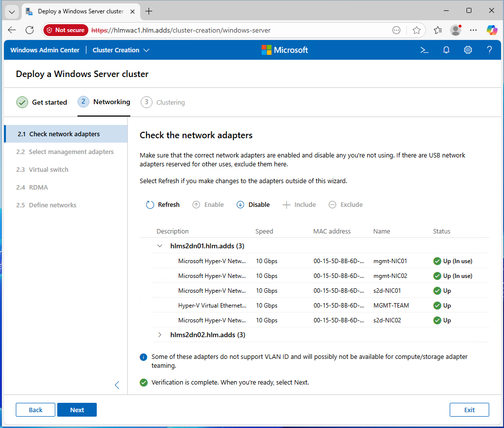Refresh the network adapter list
This screenshot has width=504, height=428.
163,205
